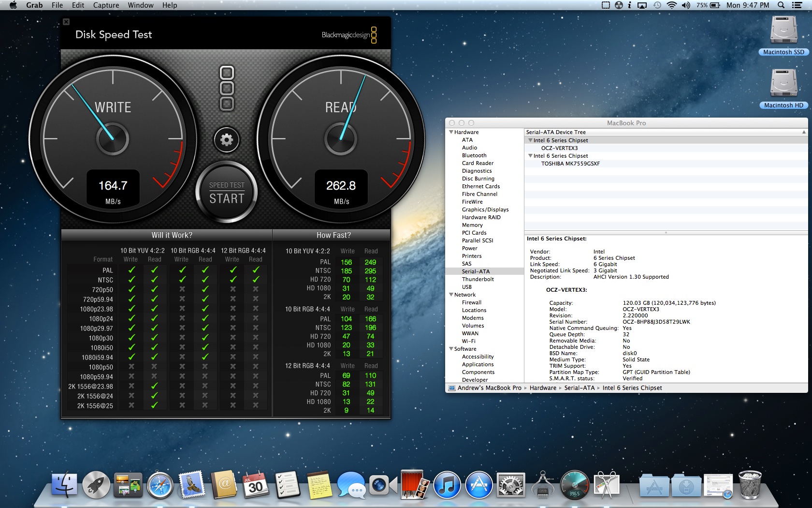The width and height of the screenshot is (812, 508).
Task: Open the Apple menu
Action: click(13, 5)
